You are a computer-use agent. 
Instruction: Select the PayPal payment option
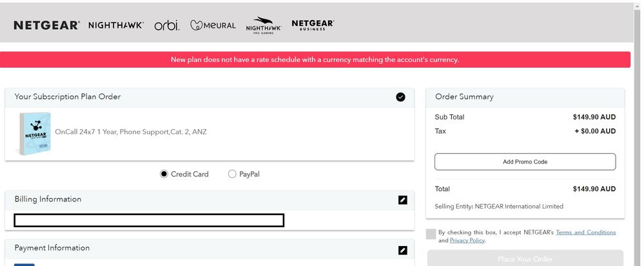tap(232, 174)
